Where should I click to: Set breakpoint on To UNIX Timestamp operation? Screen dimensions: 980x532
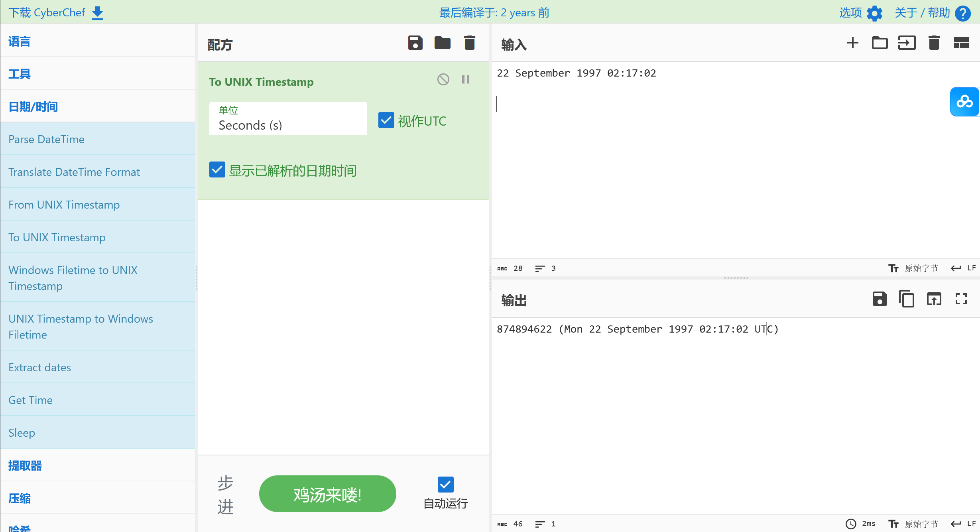[466, 79]
